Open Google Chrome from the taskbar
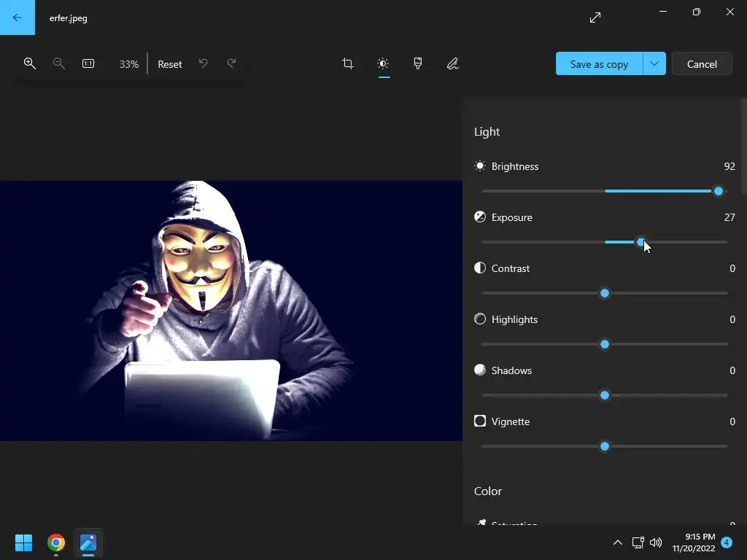Screen dimensions: 747x560 (55, 542)
